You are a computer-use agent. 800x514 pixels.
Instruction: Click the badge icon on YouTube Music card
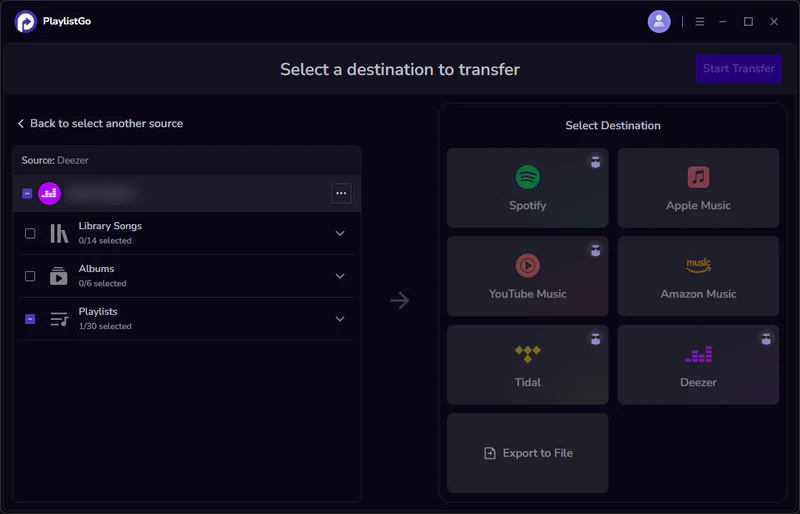click(595, 250)
